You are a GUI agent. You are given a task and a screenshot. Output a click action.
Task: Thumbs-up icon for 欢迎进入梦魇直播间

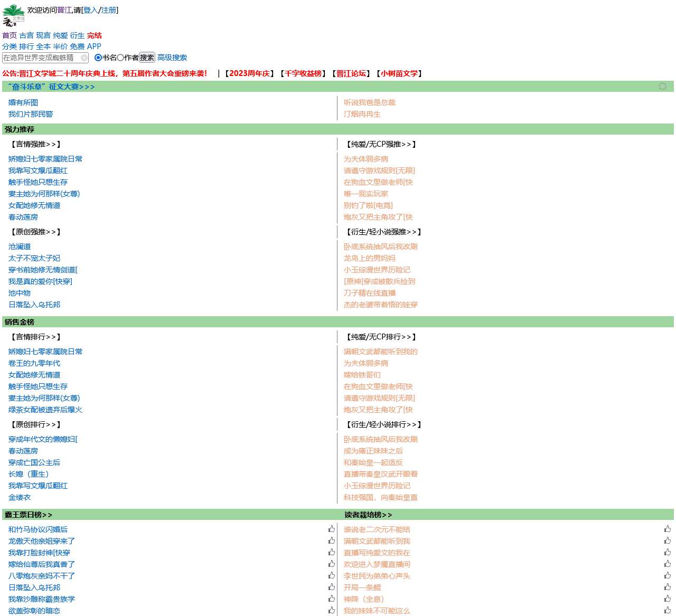click(x=668, y=564)
